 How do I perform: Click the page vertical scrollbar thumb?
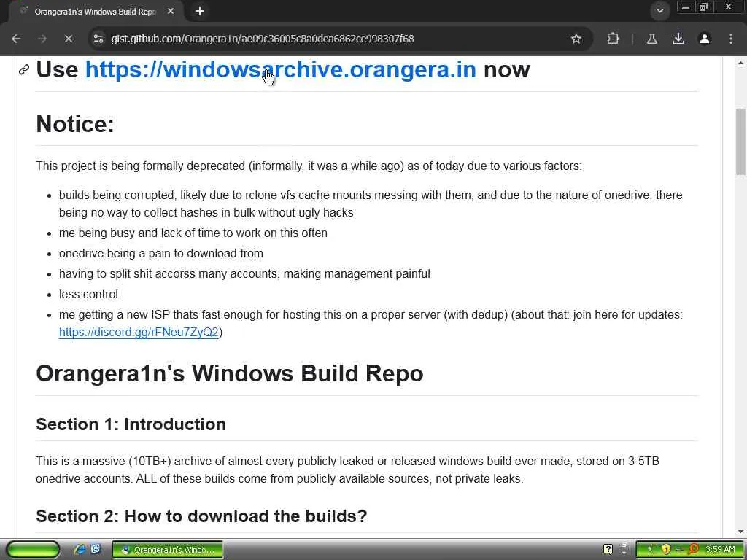[740, 142]
